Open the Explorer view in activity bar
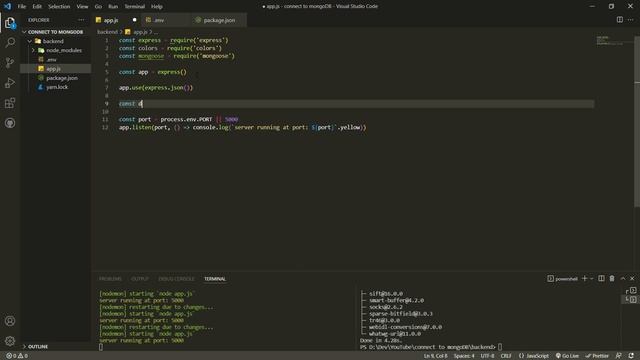This screenshot has height=360, width=640. [x=10, y=23]
